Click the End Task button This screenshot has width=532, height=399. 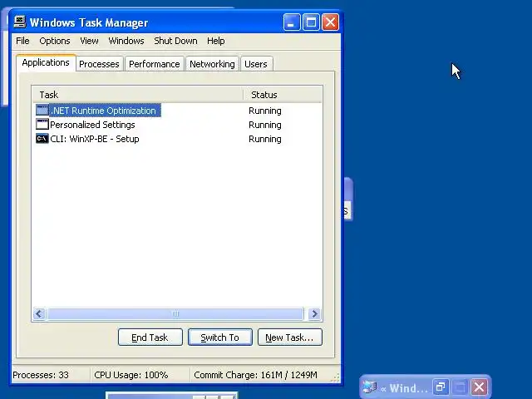tap(150, 337)
